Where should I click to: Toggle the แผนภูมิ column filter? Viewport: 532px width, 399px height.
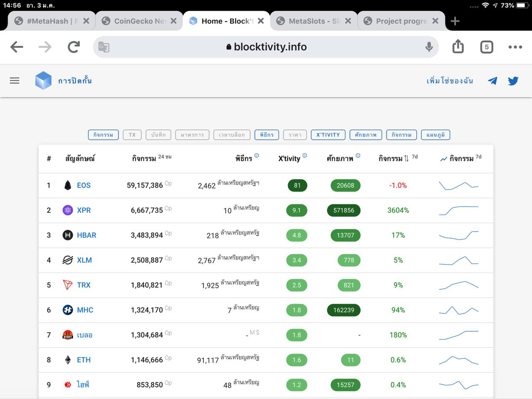[436, 135]
